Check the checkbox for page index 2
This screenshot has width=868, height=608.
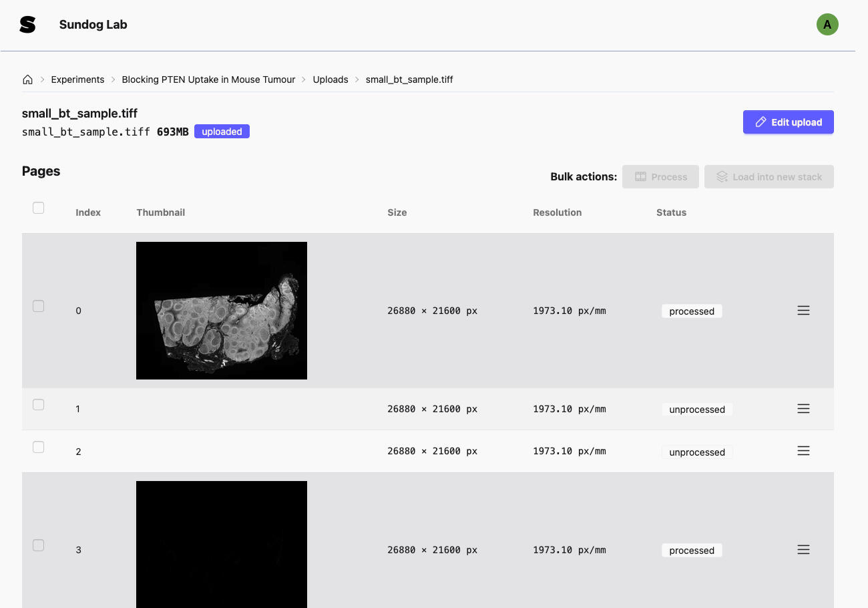[38, 447]
